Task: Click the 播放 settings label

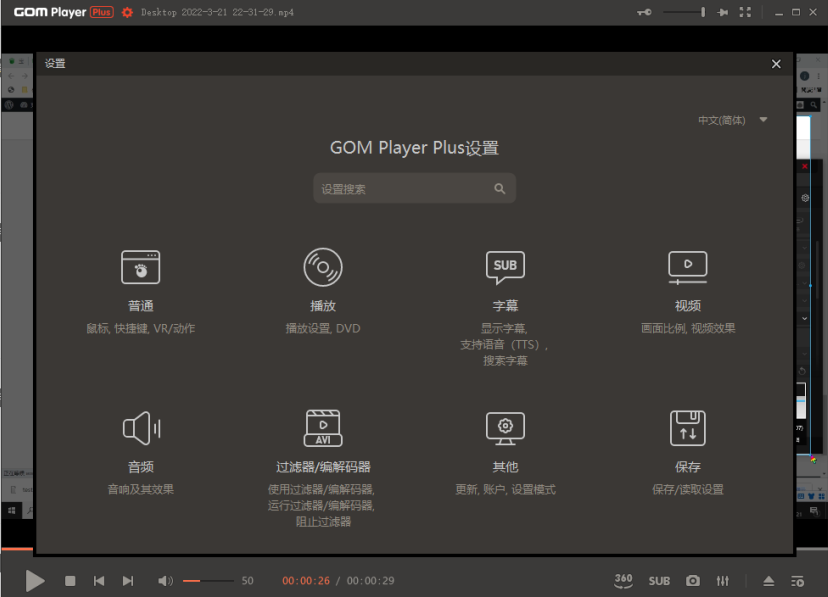Action: 323,306
